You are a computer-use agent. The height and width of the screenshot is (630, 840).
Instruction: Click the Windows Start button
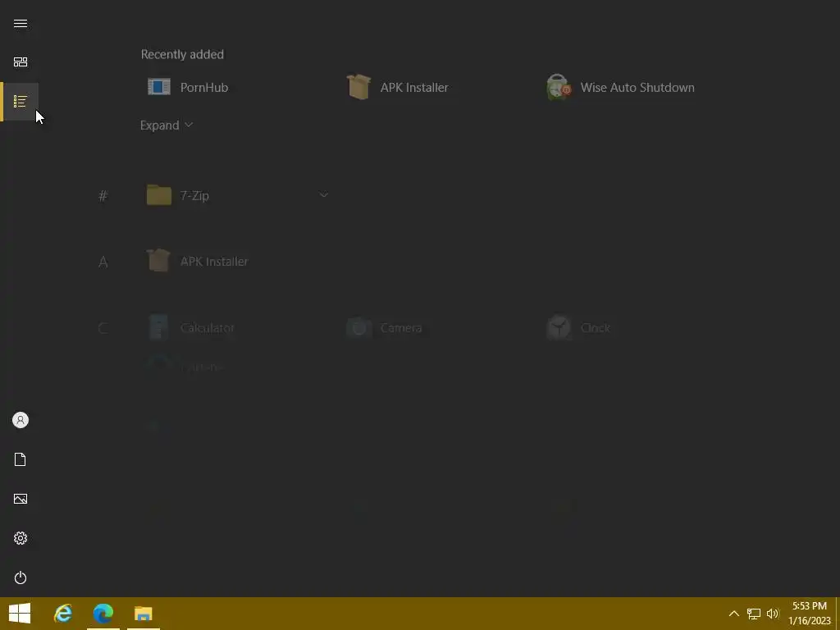[20, 614]
